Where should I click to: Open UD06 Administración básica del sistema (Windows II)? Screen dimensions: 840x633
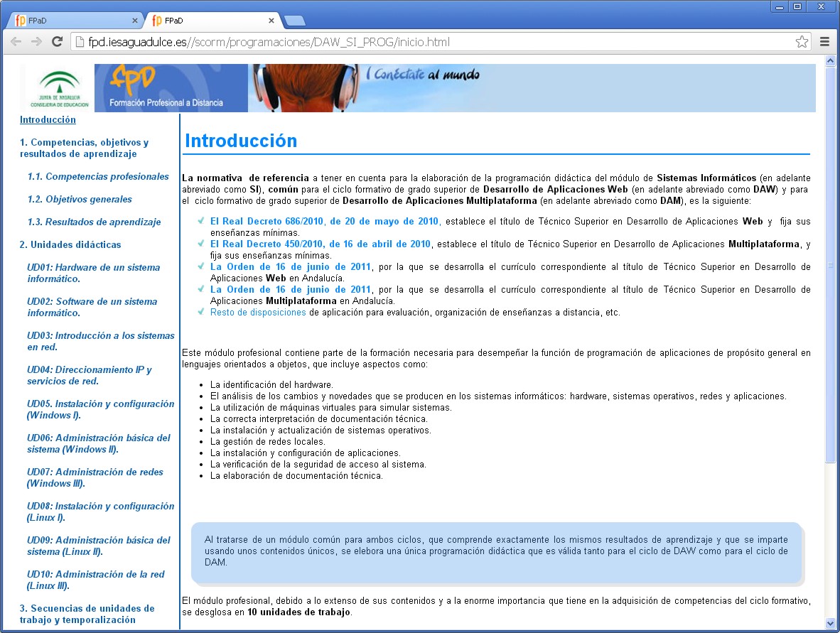pyautogui.click(x=99, y=443)
